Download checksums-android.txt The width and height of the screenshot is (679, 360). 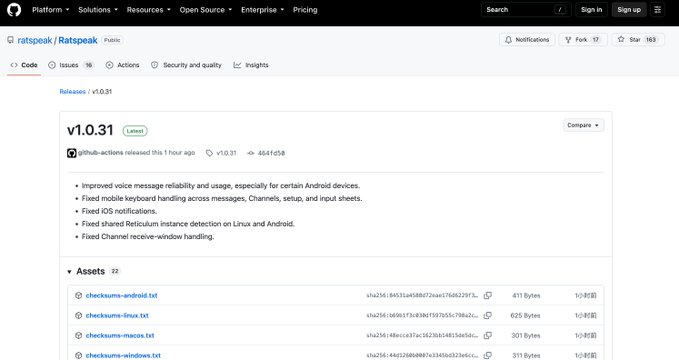121,295
